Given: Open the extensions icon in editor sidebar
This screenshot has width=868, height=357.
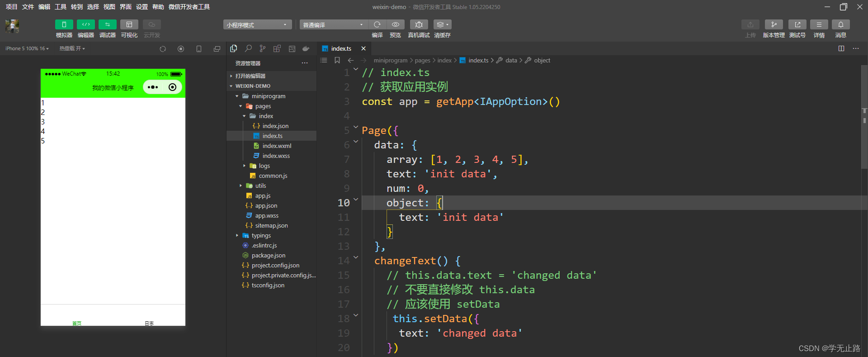Looking at the screenshot, I should click(277, 48).
